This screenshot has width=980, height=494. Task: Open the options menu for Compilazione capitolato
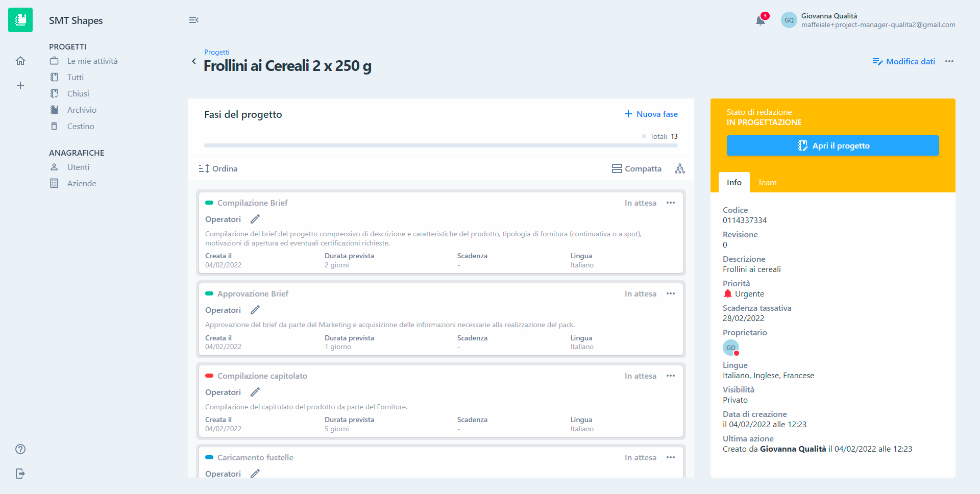pos(671,376)
